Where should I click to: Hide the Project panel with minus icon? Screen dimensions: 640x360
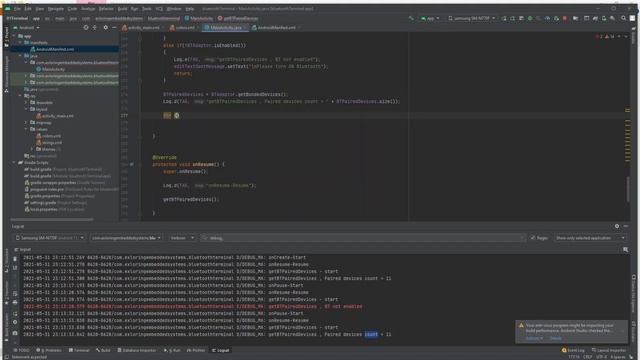114,28
